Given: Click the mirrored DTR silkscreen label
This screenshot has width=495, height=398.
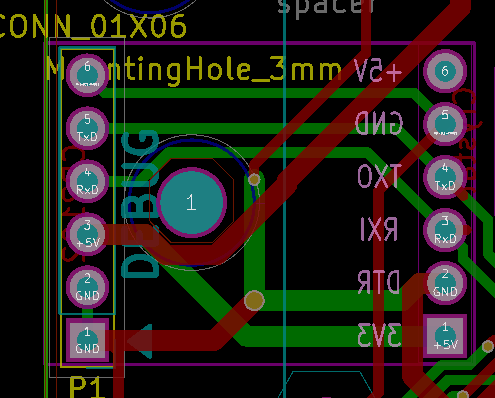Looking at the screenshot, I should point(378,282).
